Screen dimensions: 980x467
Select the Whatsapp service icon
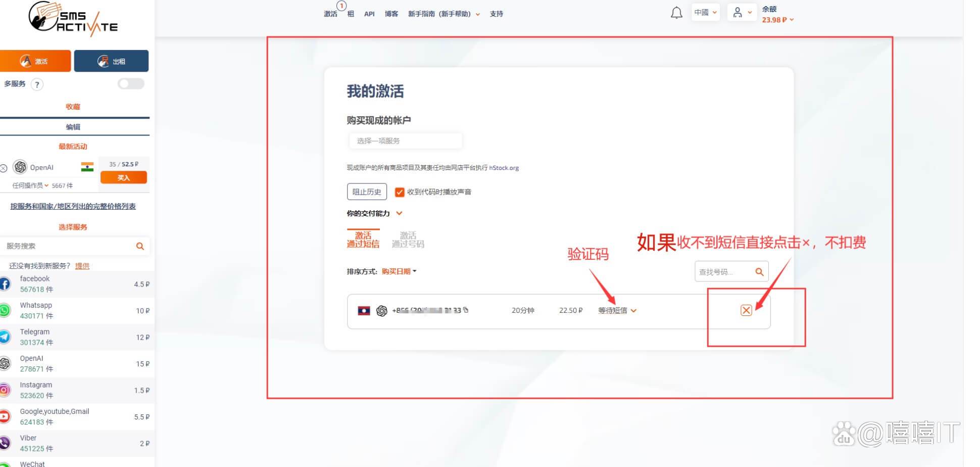5,310
